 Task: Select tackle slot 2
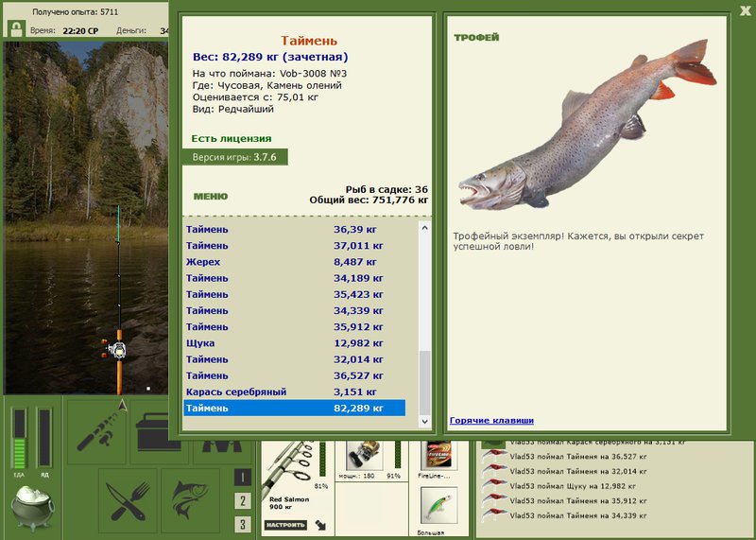[243, 501]
